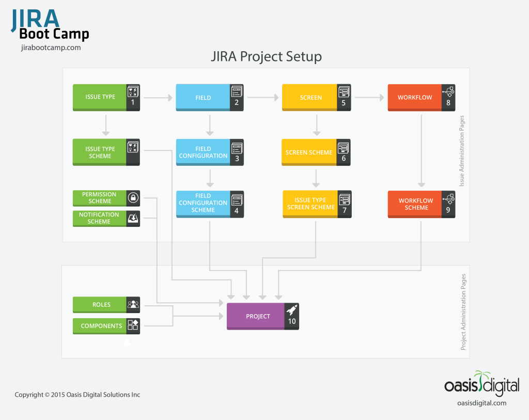
Task: Click the Field Configuration Scheme box
Action: (x=210, y=204)
